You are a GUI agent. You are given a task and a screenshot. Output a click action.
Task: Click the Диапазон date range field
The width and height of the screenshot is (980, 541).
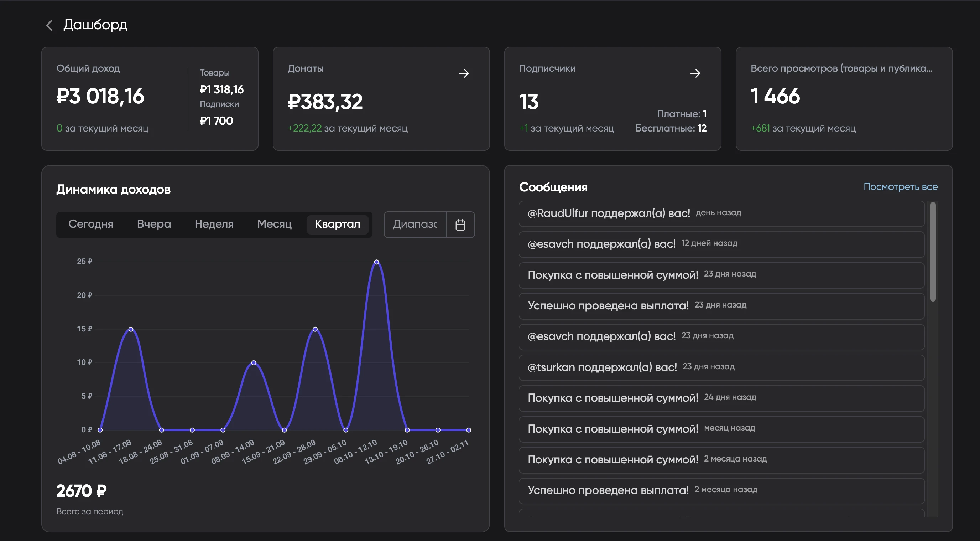415,224
